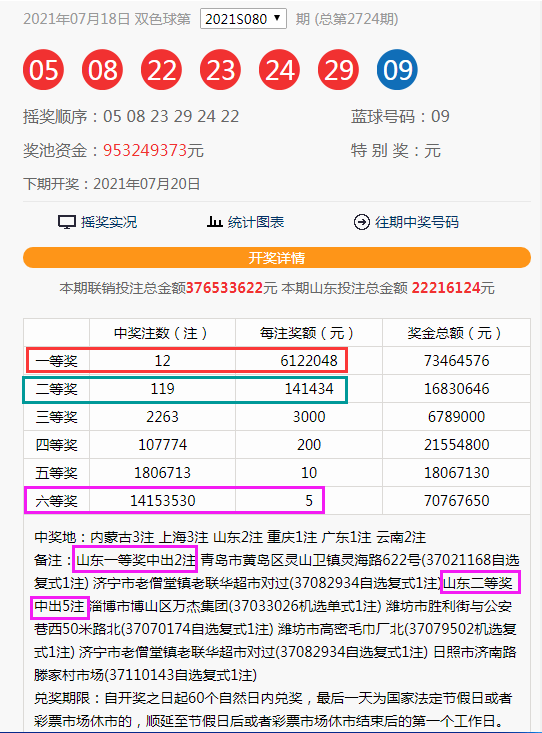
Task: Click the sixth prize count 14153530
Action: (162, 501)
